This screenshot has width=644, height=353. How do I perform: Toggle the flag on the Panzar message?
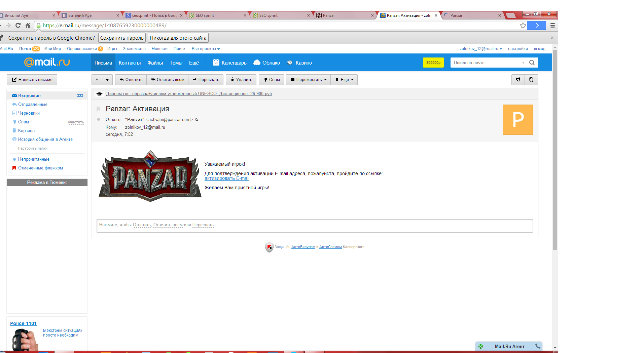click(x=99, y=109)
